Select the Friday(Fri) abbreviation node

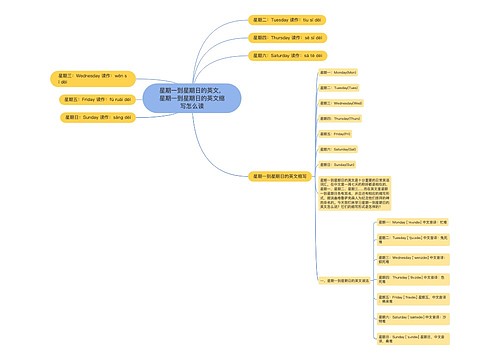click(x=335, y=134)
